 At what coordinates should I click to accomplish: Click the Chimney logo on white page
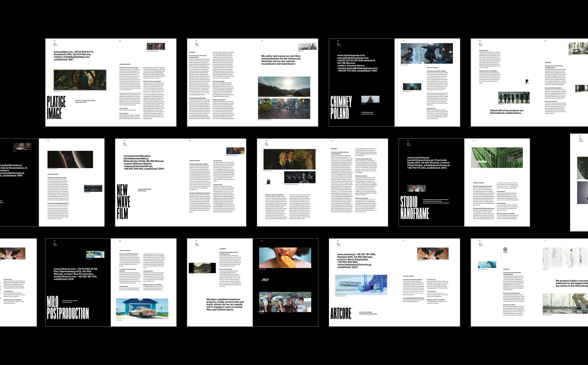(527, 81)
